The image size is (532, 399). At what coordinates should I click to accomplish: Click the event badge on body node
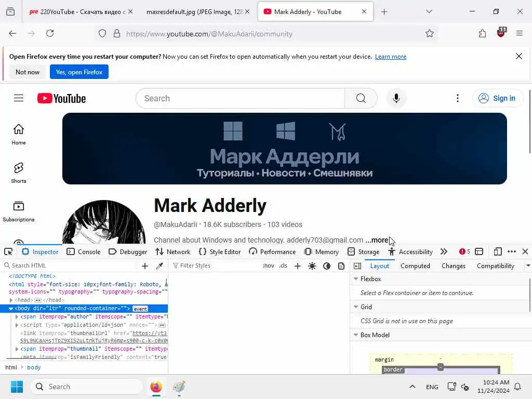click(140, 309)
